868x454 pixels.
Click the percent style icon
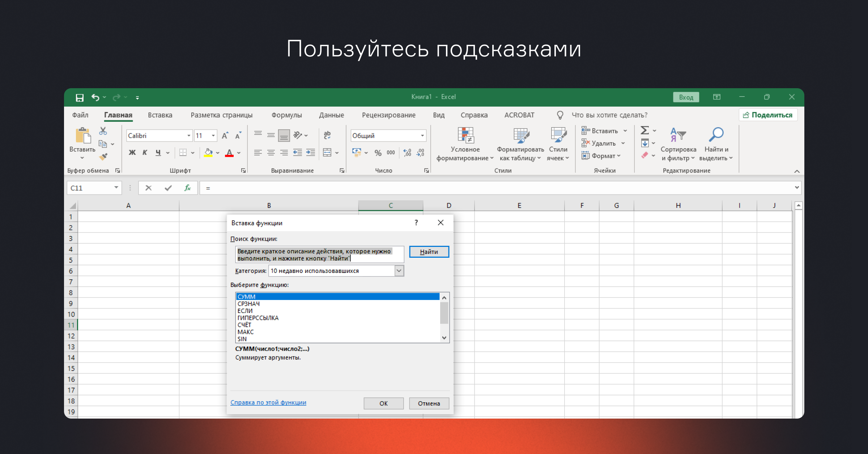click(378, 153)
